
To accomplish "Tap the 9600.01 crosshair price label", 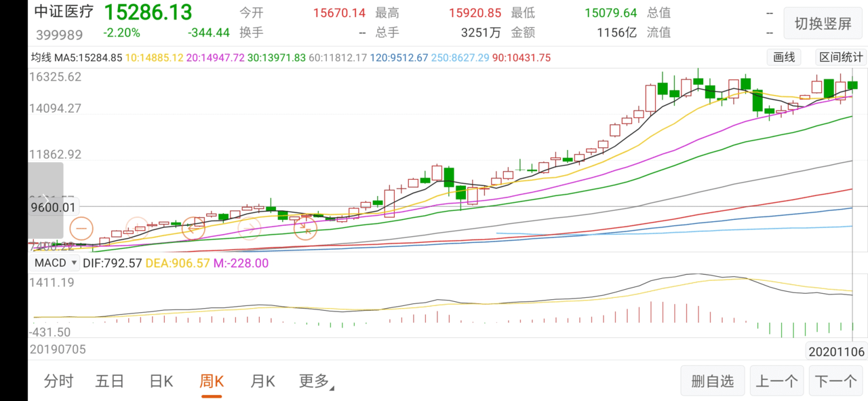I will click(53, 207).
